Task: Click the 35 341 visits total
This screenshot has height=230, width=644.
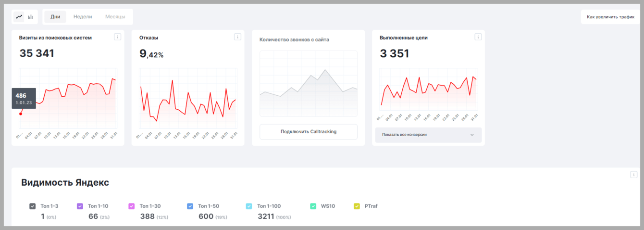Action: [x=37, y=53]
